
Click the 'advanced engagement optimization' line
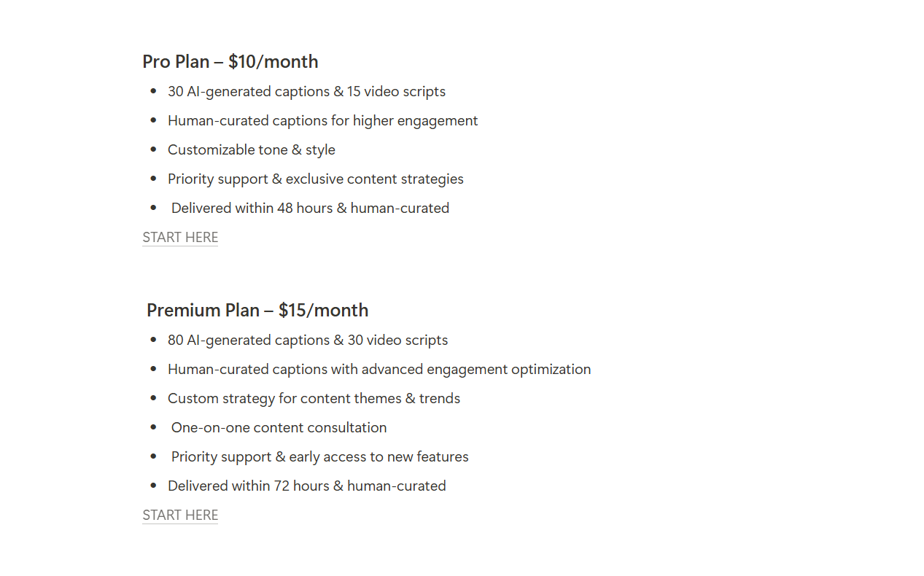pyautogui.click(x=379, y=370)
